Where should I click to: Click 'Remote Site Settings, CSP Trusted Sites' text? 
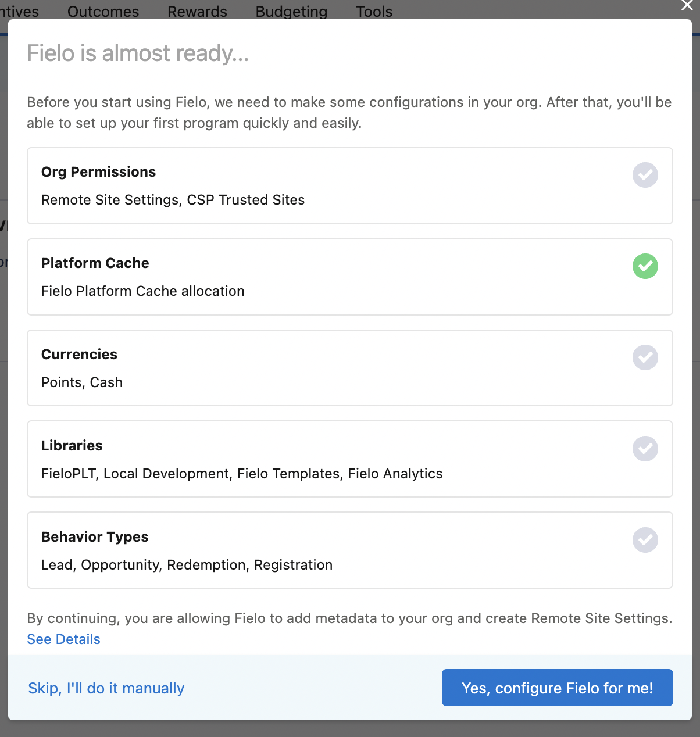click(173, 200)
